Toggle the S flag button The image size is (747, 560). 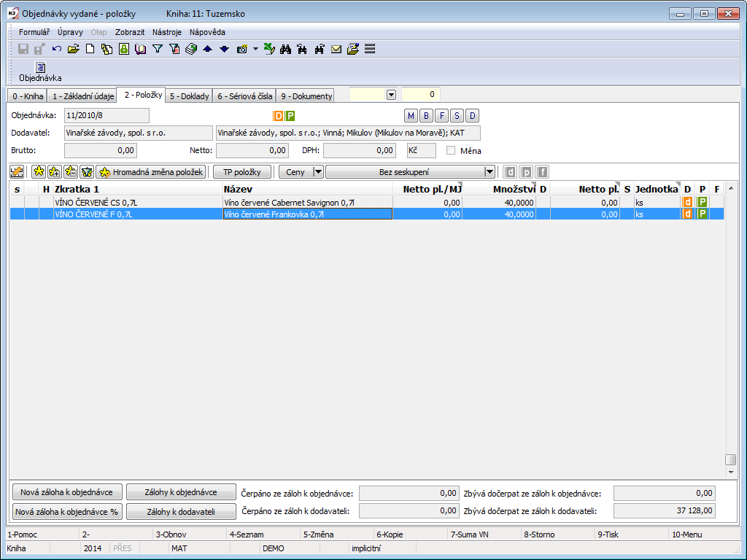pos(457,116)
